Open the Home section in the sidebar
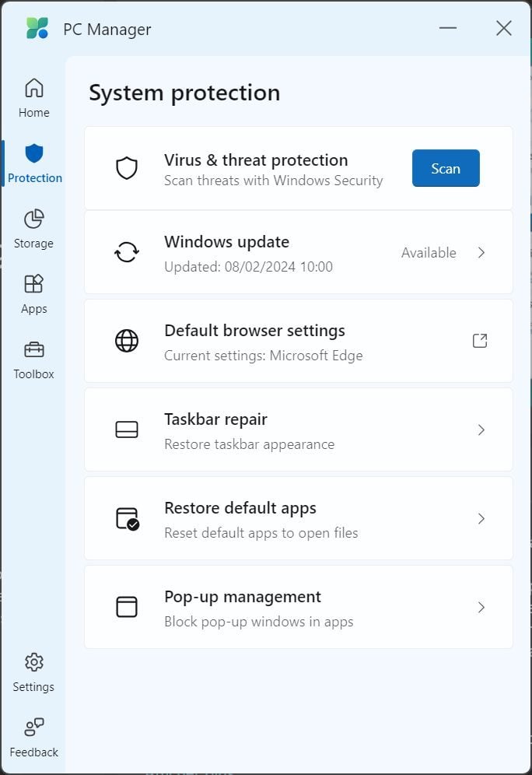 (33, 98)
